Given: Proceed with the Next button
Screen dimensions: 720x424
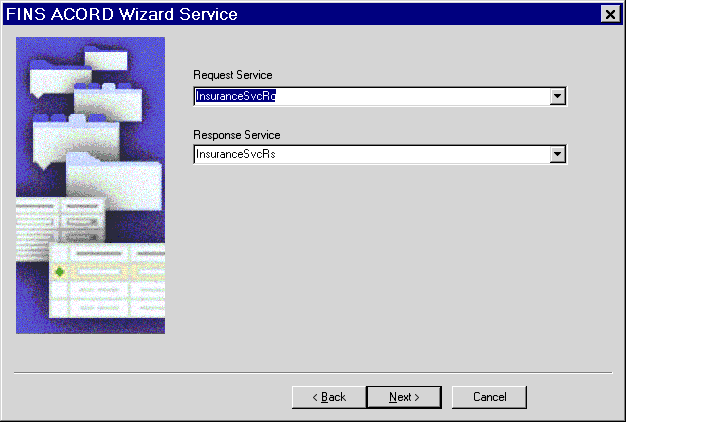Looking at the screenshot, I should pos(404,397).
